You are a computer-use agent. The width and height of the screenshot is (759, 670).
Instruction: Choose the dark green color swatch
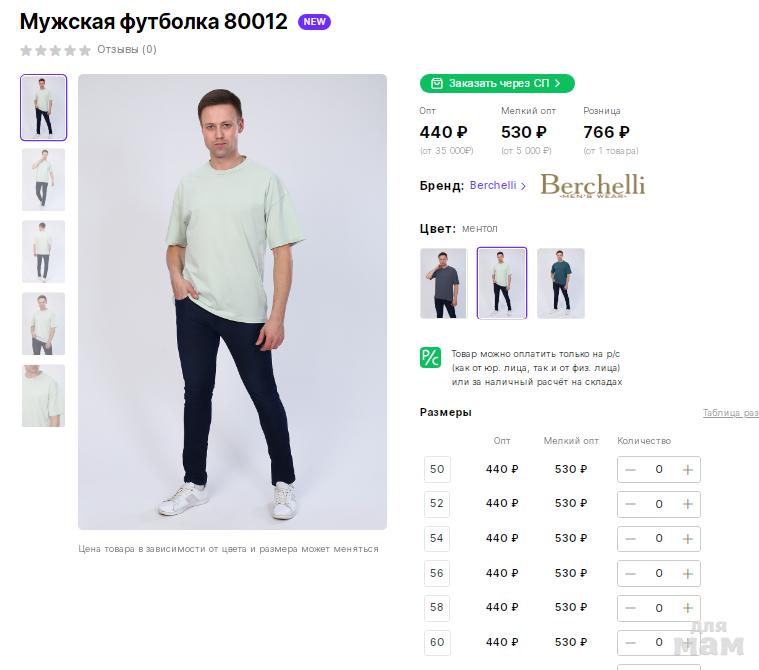coord(560,283)
